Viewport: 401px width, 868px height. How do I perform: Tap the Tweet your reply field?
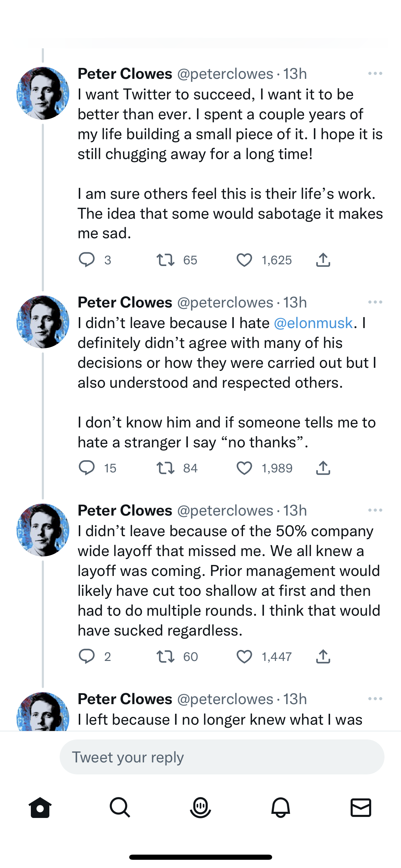222,757
